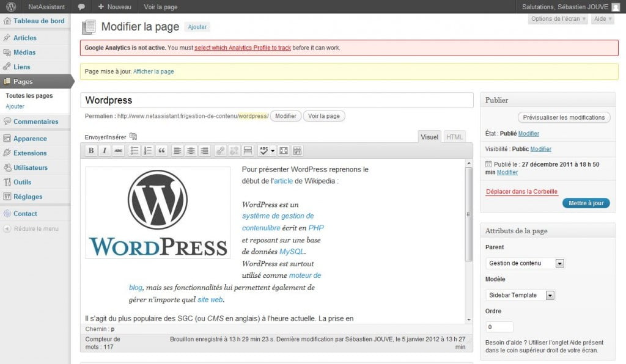The height and width of the screenshot is (364, 626).
Task: Click the Ordre number field
Action: [x=499, y=327]
